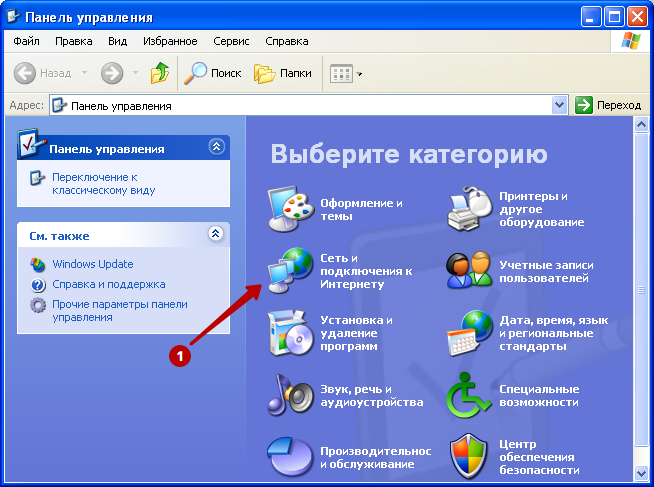Open Специальные возможности link

[x=539, y=395]
